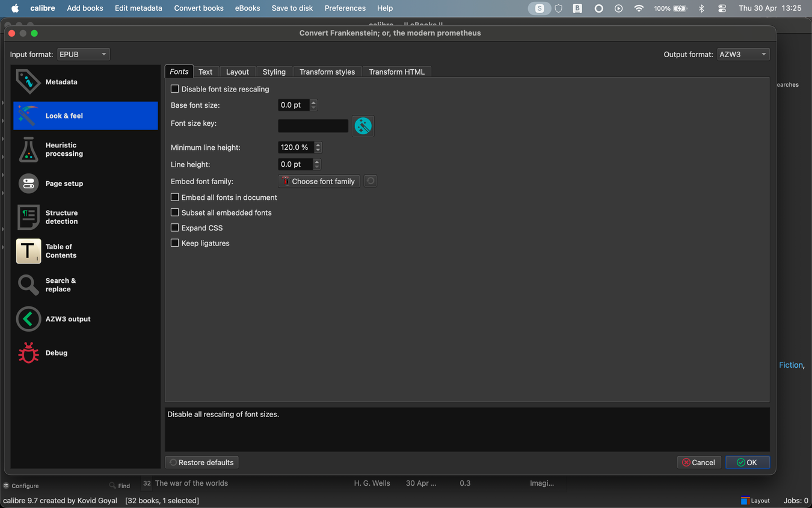
Task: Open the Structure detection section icon
Action: [28, 217]
